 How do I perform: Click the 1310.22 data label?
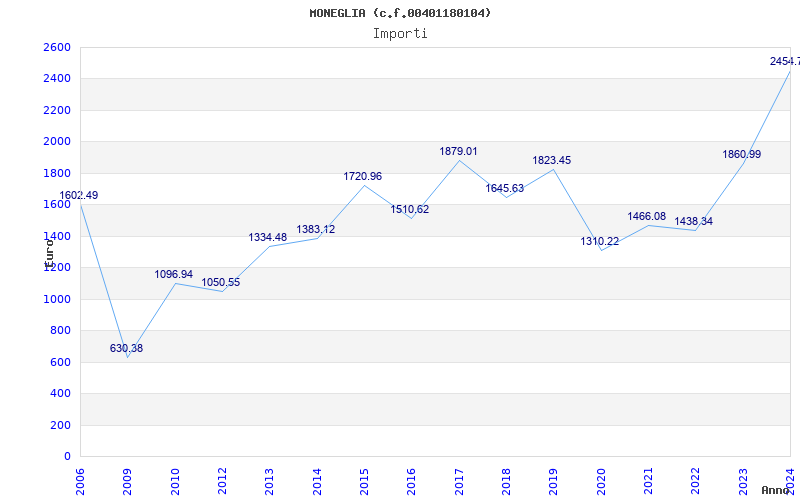599,241
